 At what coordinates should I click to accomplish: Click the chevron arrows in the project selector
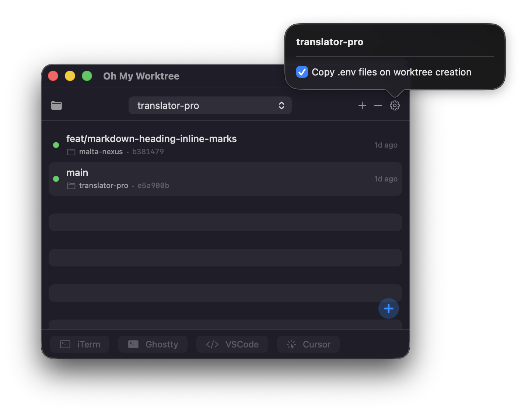(x=281, y=105)
